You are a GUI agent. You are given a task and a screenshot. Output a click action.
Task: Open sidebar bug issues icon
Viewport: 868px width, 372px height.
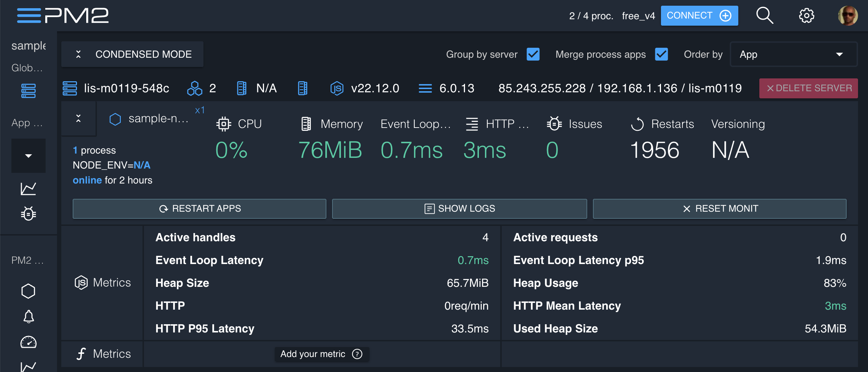pyautogui.click(x=29, y=213)
